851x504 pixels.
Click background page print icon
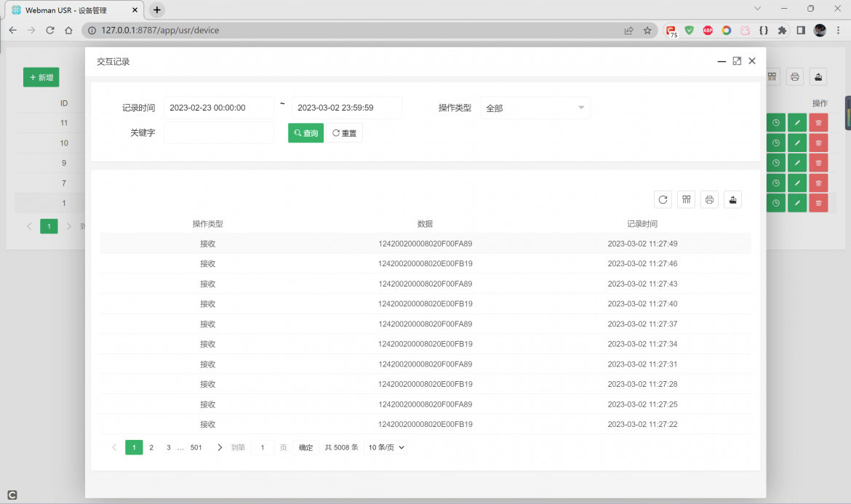coord(794,77)
